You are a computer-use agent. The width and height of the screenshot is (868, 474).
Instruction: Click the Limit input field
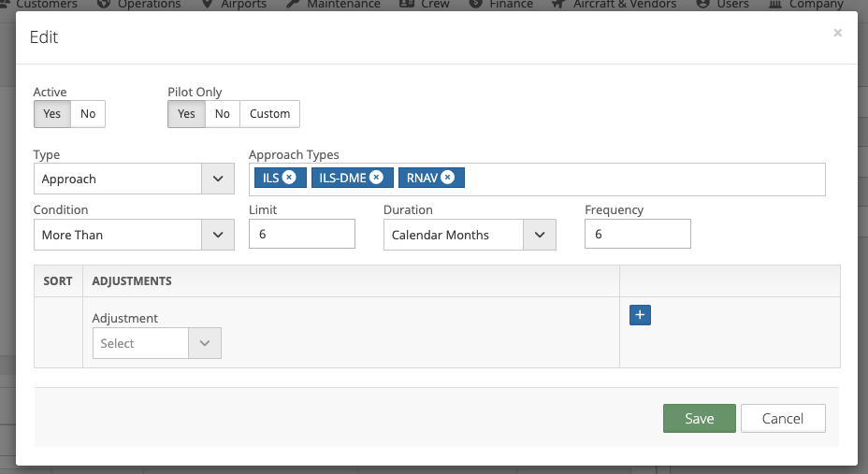pos(302,235)
